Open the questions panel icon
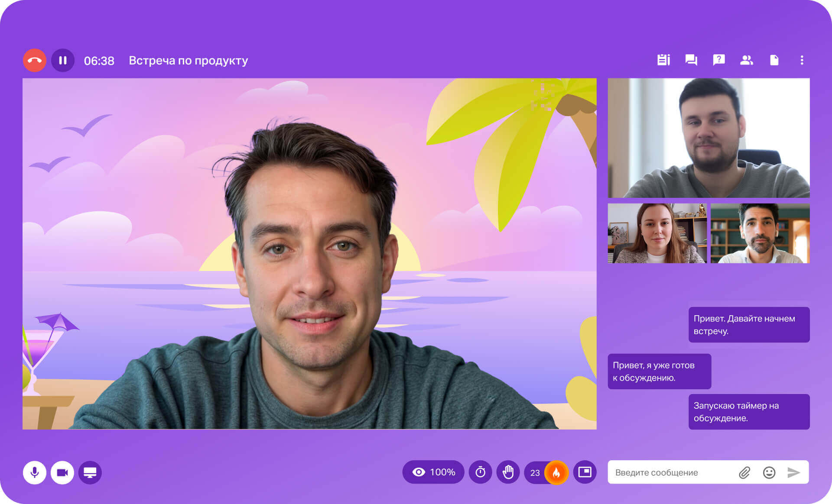The height and width of the screenshot is (504, 832). pos(719,60)
